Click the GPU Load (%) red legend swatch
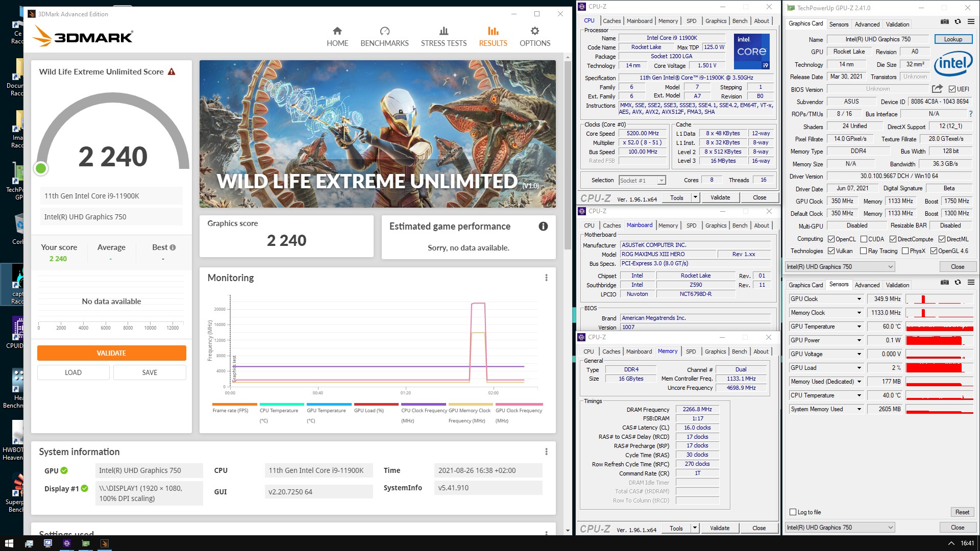 pyautogui.click(x=376, y=404)
